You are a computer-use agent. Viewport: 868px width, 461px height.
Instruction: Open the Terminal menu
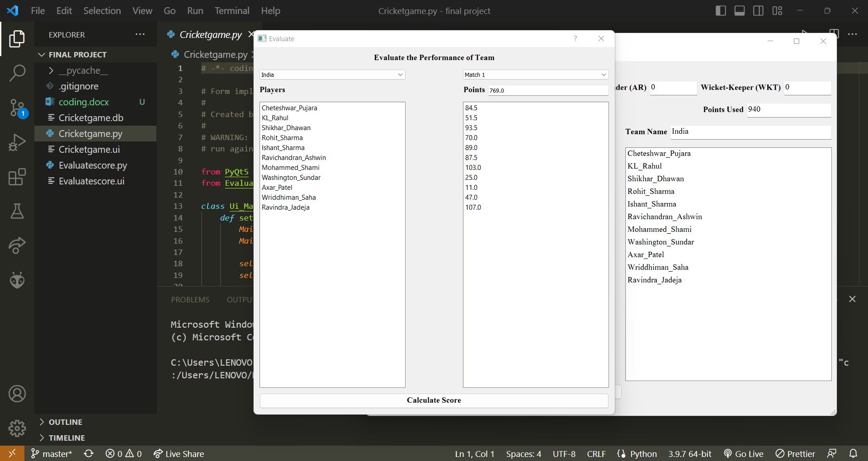pyautogui.click(x=232, y=10)
